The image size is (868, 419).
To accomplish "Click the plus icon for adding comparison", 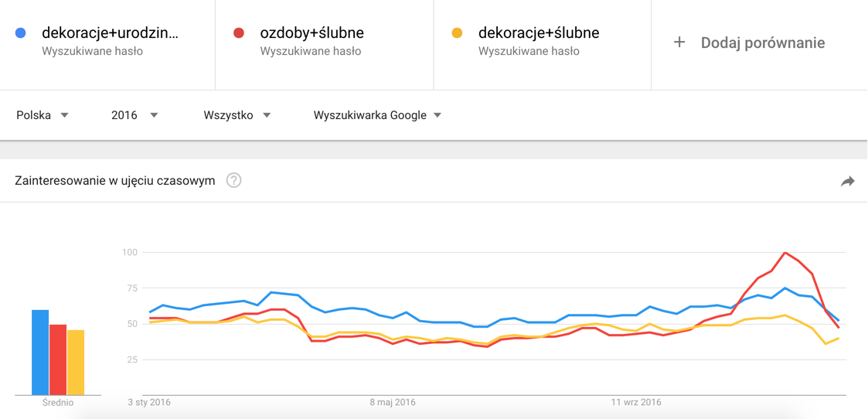I will (679, 43).
